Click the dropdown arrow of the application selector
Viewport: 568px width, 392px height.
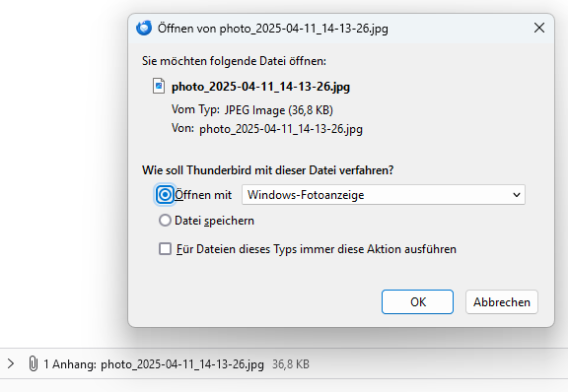[x=517, y=195]
